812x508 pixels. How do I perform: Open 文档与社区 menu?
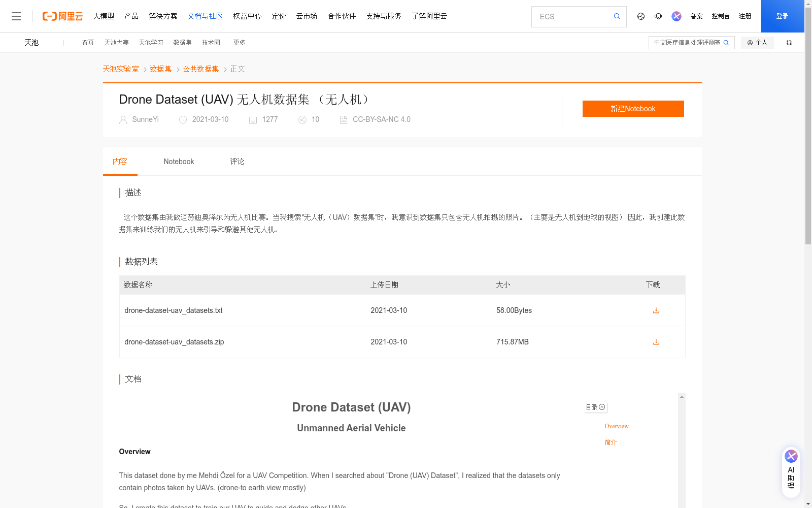[205, 16]
